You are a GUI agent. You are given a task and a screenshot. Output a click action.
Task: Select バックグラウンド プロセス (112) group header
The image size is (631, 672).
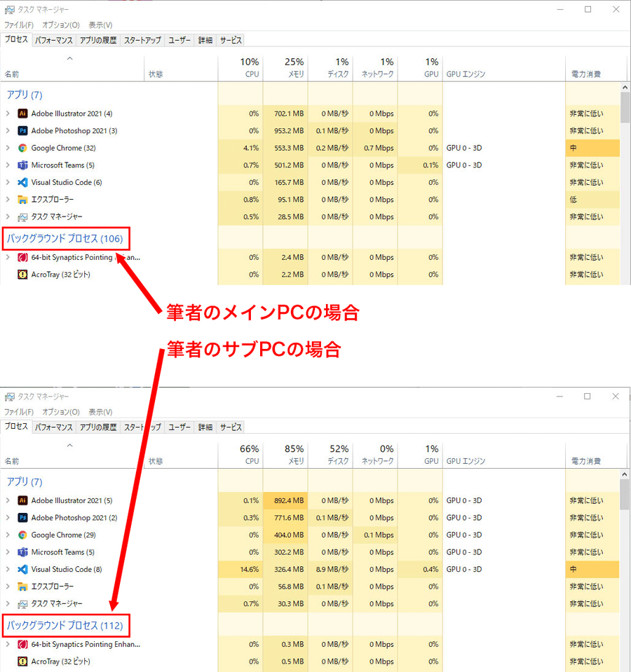pyautogui.click(x=65, y=626)
